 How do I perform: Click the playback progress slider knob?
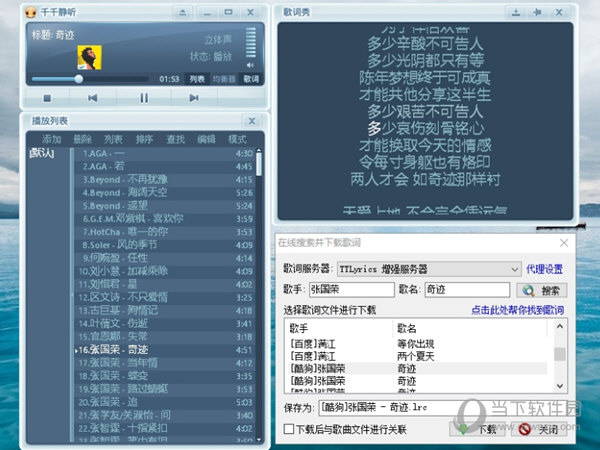click(79, 79)
